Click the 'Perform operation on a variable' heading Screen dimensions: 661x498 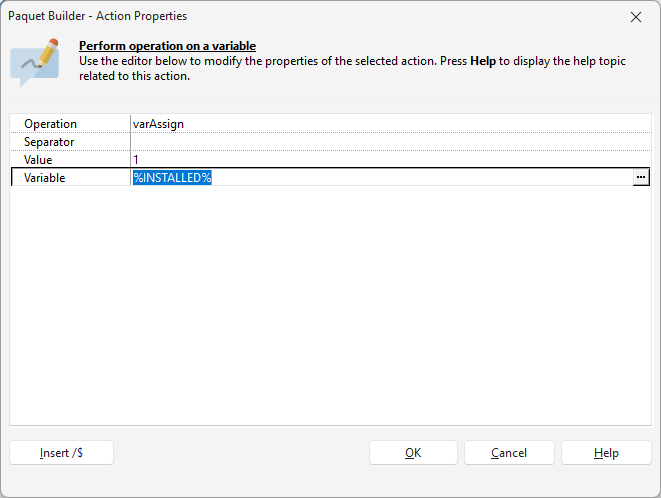pos(167,46)
